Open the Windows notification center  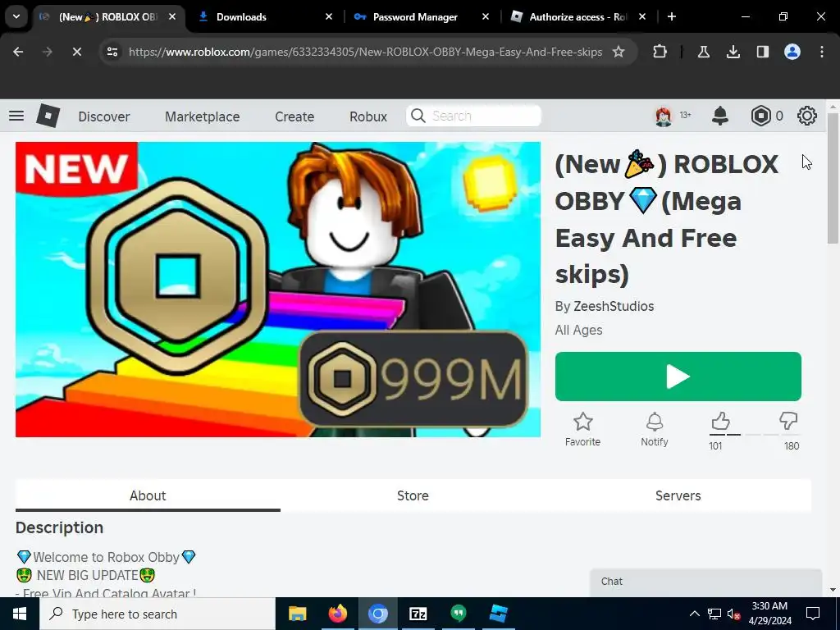tap(813, 614)
